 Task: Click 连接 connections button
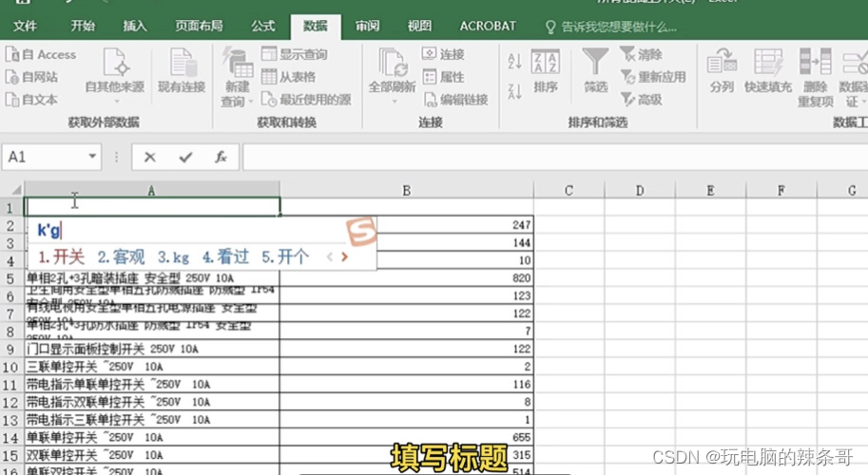443,54
